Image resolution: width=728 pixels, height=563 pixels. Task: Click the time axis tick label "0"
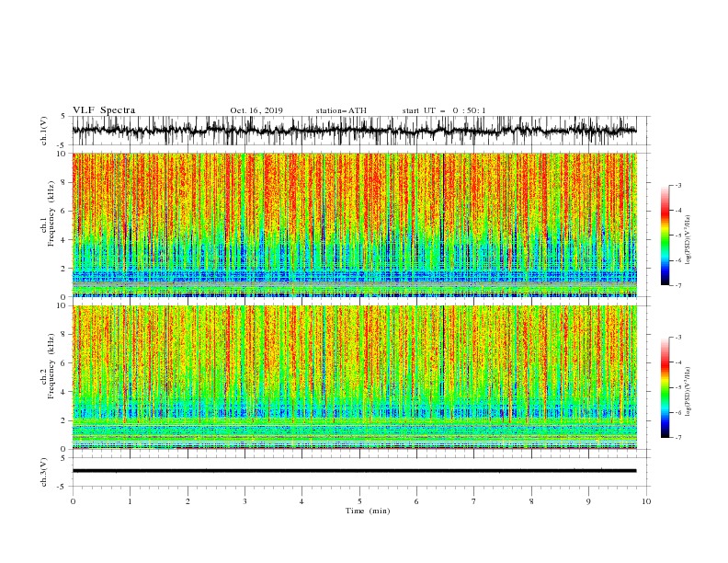73,501
